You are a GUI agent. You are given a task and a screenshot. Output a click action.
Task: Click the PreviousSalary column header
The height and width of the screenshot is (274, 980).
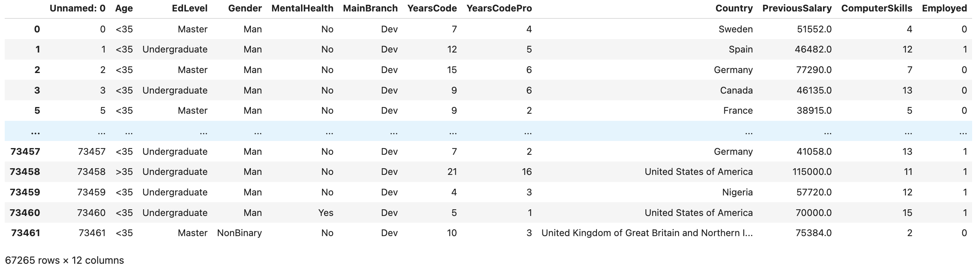click(x=797, y=8)
